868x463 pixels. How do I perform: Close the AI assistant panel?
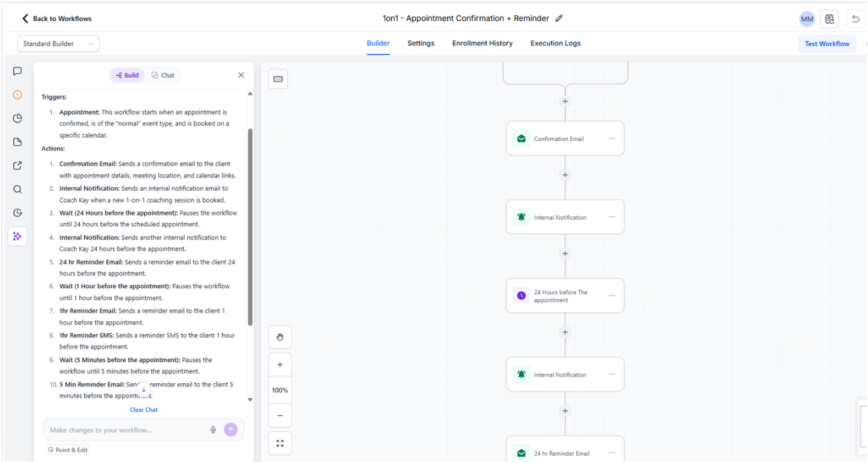pyautogui.click(x=241, y=75)
